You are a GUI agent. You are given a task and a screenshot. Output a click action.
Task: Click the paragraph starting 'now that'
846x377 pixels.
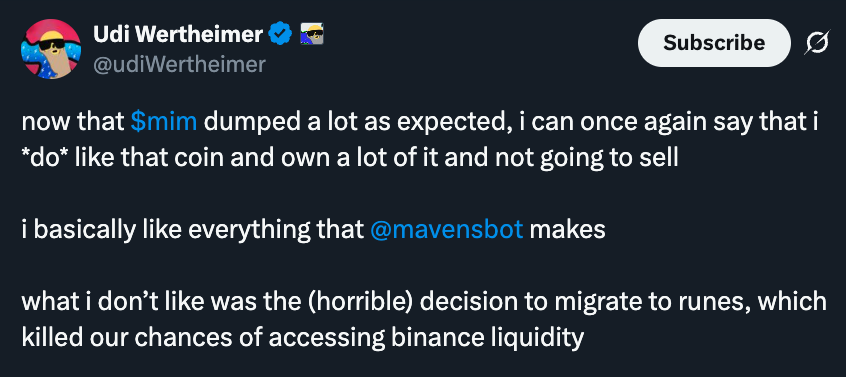click(421, 140)
